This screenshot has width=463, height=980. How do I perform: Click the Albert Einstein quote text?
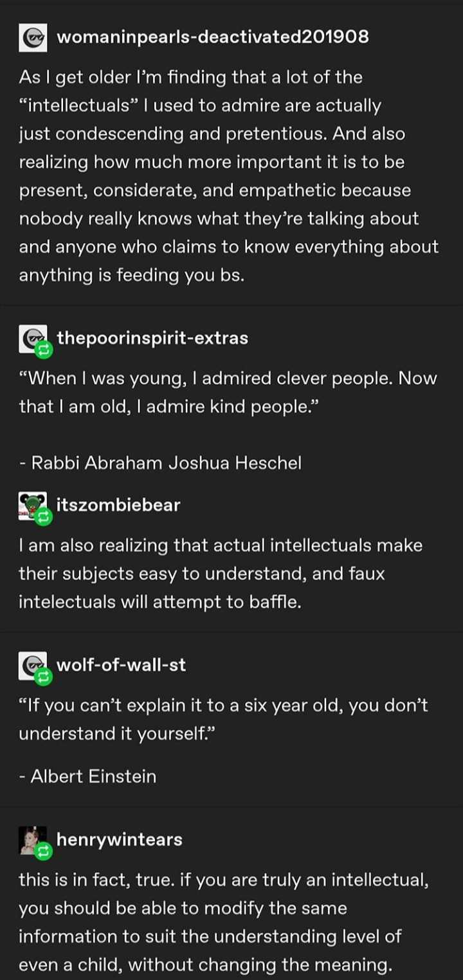223,719
